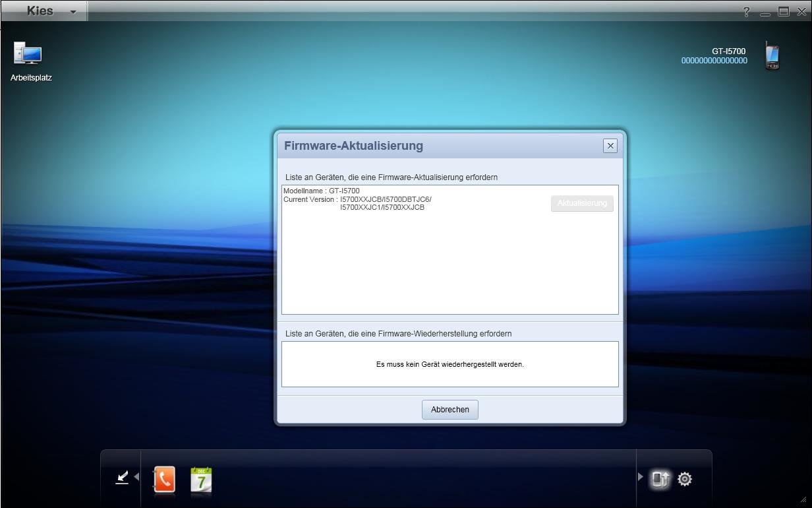Click the device ID 000000000000000 text
This screenshot has width=812, height=508.
tap(714, 61)
